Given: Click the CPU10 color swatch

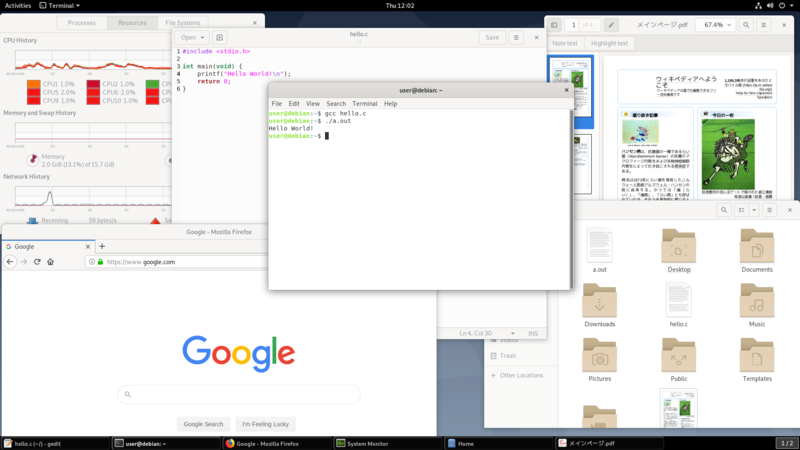Looking at the screenshot, I should click(93, 101).
